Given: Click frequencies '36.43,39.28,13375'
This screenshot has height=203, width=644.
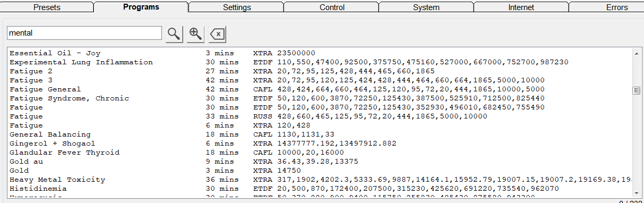Looking at the screenshot, I should 317,162.
